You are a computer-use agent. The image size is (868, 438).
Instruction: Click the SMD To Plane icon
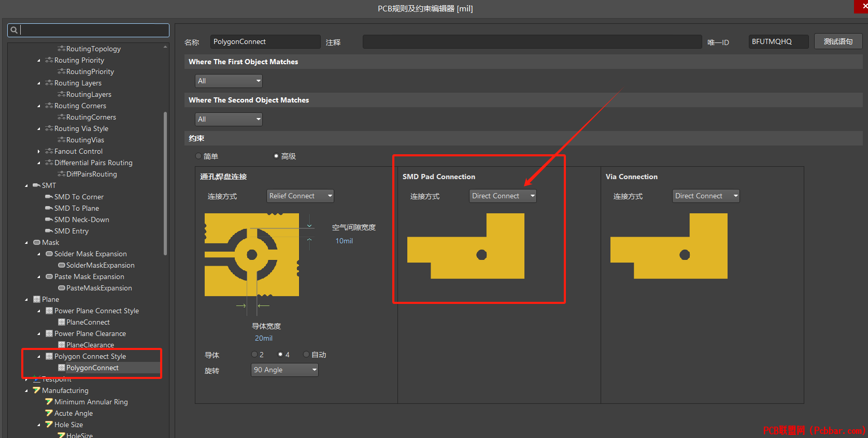(x=49, y=208)
